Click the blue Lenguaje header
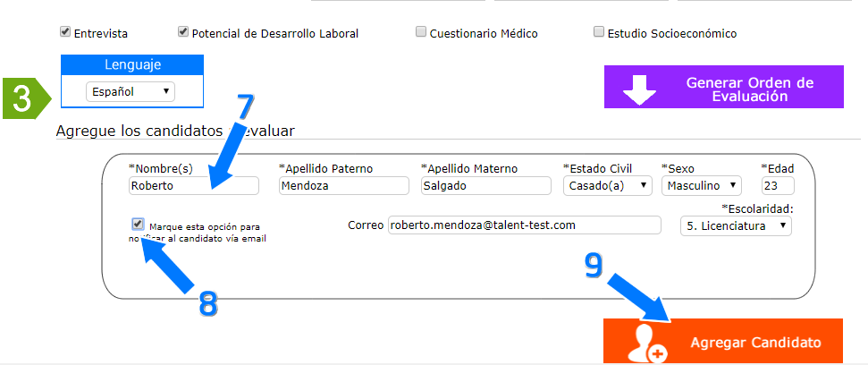Image resolution: width=868 pixels, height=365 pixels. [132, 64]
